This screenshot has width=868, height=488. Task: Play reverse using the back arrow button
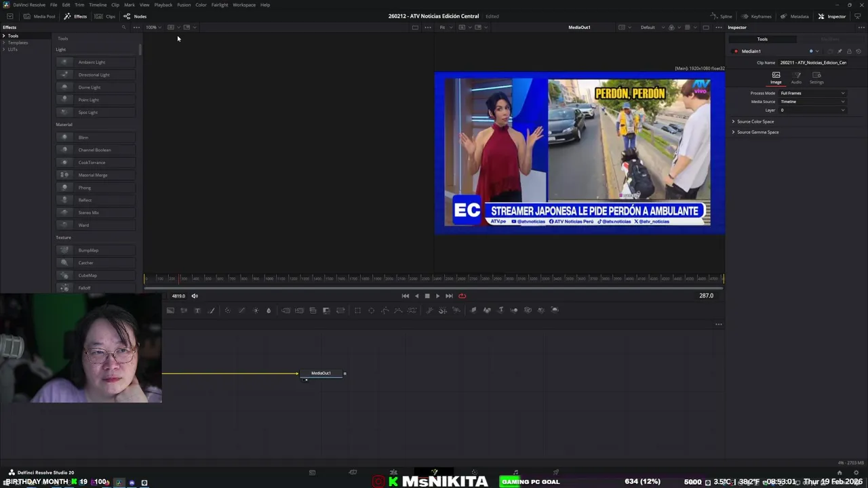point(416,296)
